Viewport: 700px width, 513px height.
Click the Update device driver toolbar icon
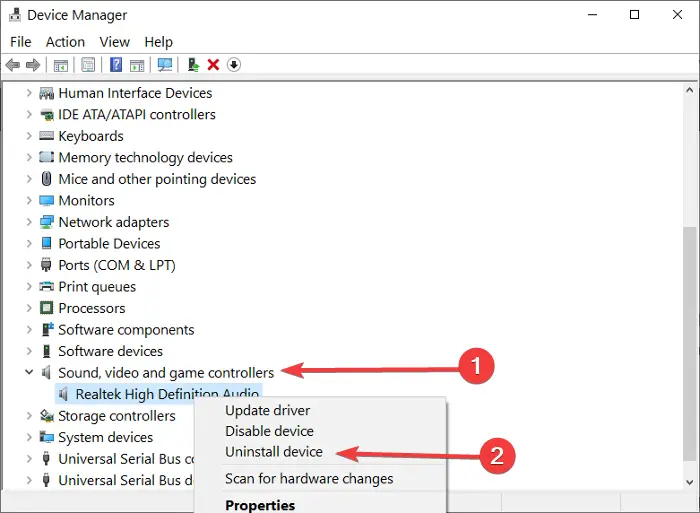(193, 65)
